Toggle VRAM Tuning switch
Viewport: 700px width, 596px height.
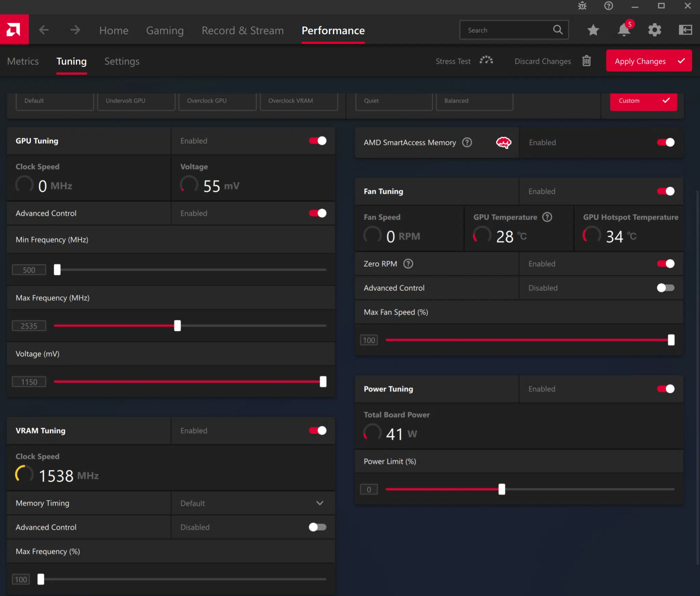tap(318, 431)
